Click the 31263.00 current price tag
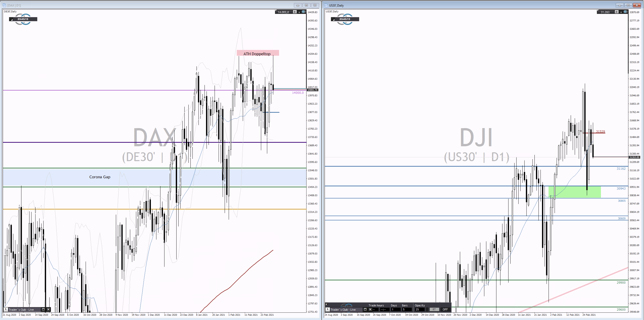The image size is (644, 320). pos(634,157)
